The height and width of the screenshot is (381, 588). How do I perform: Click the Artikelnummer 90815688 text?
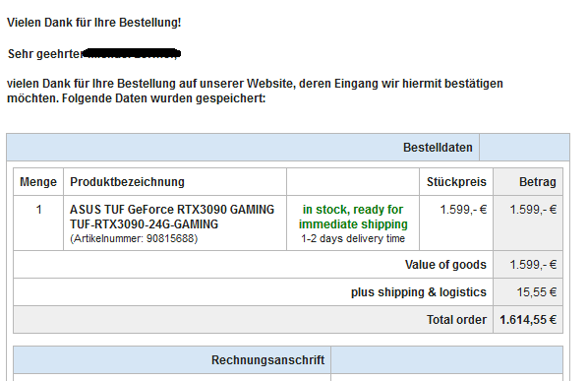coord(134,238)
